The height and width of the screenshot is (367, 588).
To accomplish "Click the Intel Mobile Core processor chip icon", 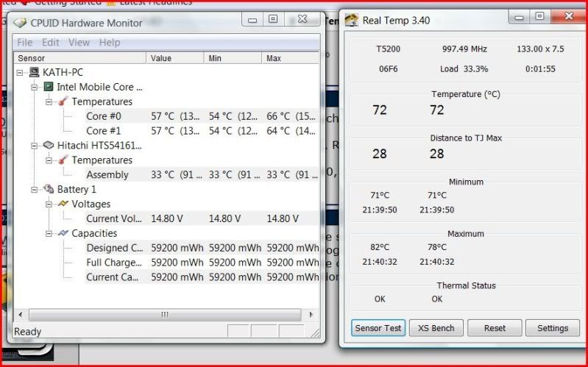I will (x=49, y=87).
